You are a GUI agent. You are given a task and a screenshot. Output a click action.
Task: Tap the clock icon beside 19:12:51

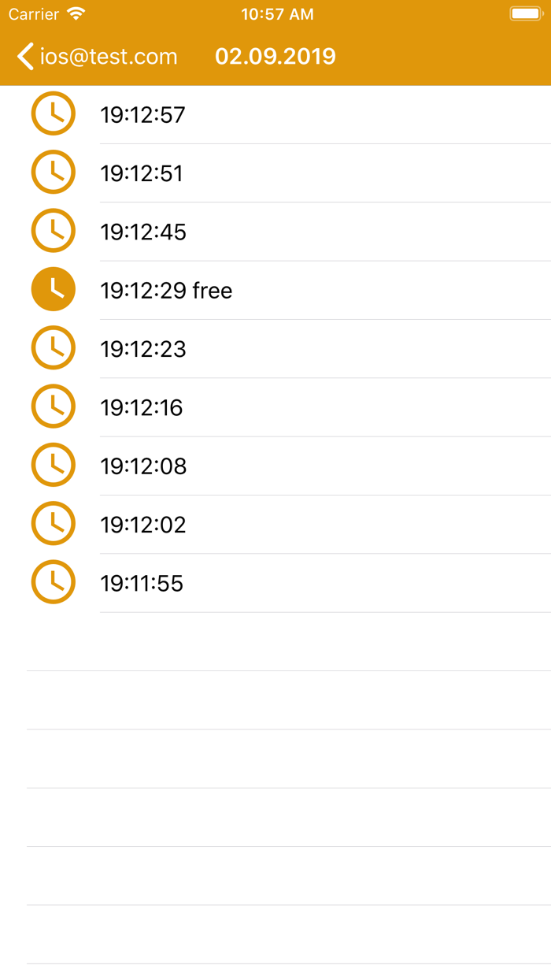pyautogui.click(x=53, y=173)
